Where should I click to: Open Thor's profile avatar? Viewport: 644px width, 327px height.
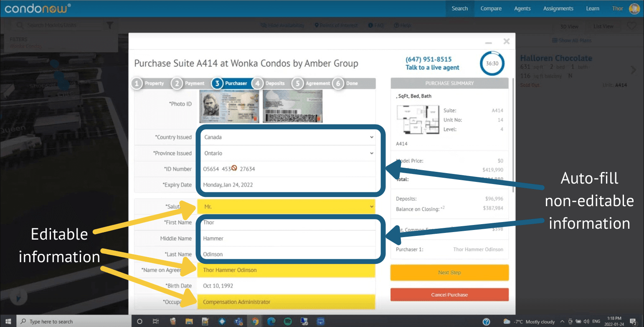click(634, 8)
